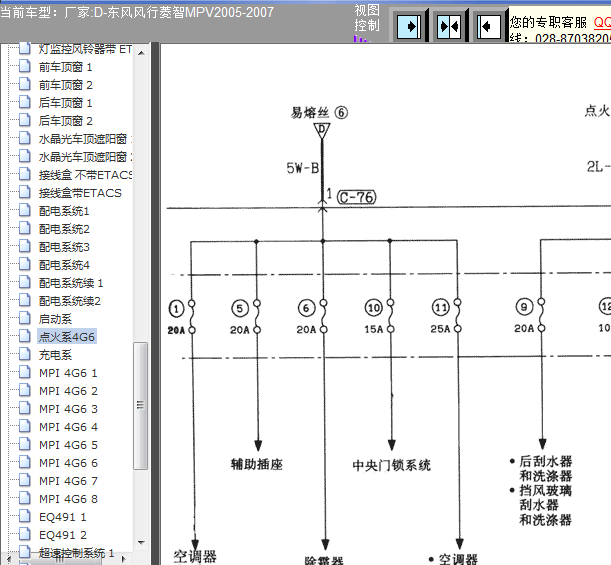Select 配电系统4 in the list
The image size is (611, 565).
pyautogui.click(x=64, y=265)
